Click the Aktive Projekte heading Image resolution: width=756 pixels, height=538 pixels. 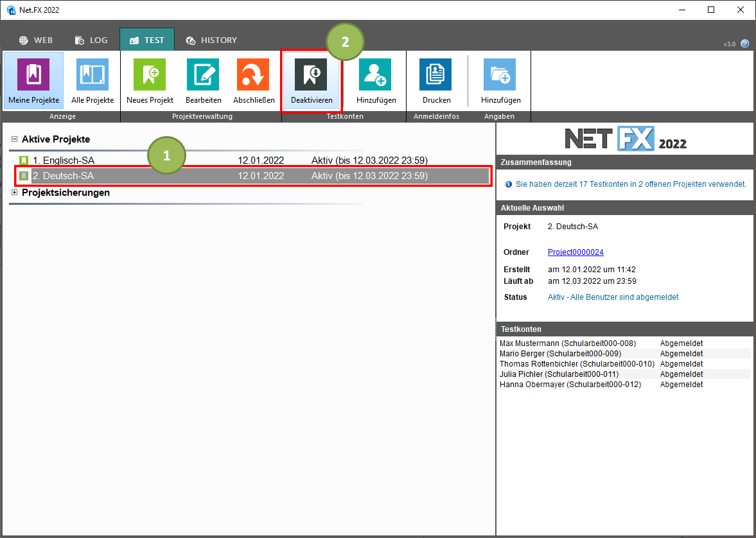[x=56, y=139]
